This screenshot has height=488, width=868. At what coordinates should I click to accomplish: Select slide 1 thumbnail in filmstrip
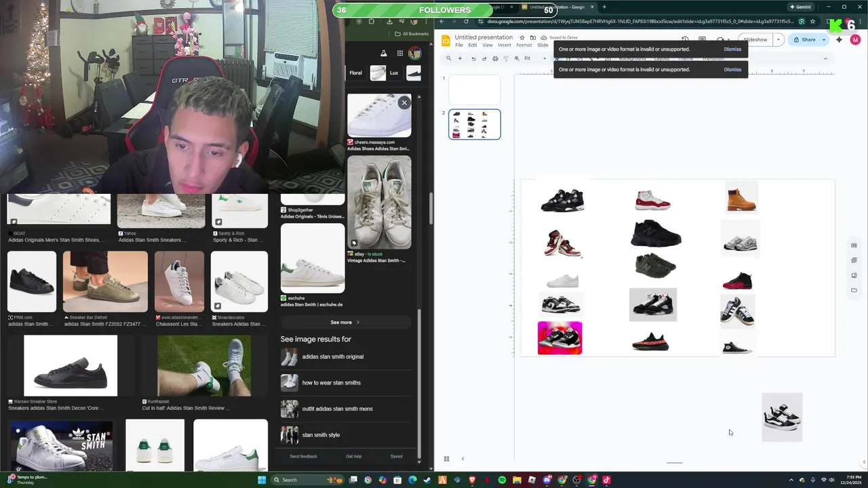click(x=475, y=89)
